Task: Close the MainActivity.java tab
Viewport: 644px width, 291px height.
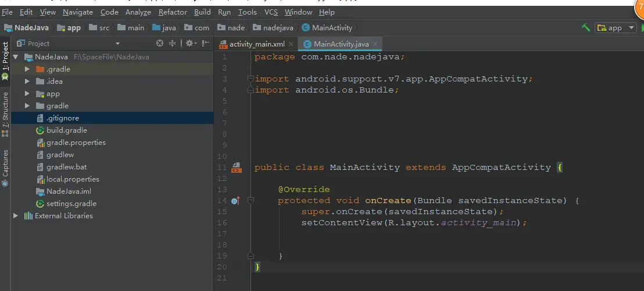Action: (x=375, y=44)
